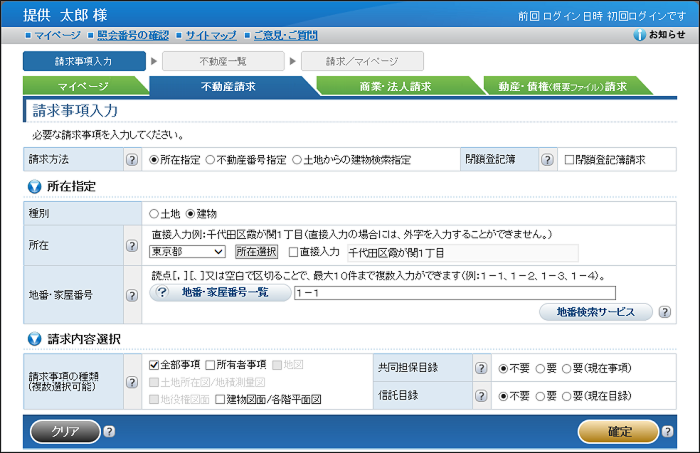Click help icon for 請求事項の種類
This screenshot has height=453, width=700.
pyautogui.click(x=132, y=382)
